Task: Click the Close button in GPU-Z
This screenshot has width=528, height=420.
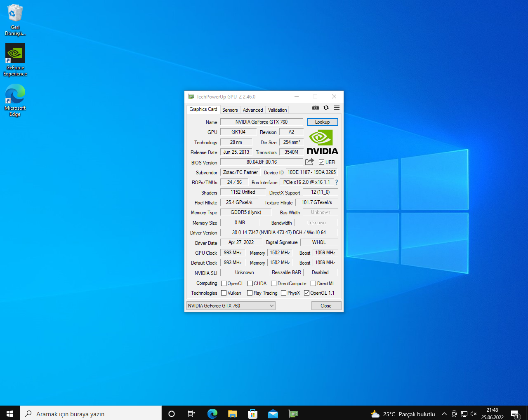Action: pos(326,305)
